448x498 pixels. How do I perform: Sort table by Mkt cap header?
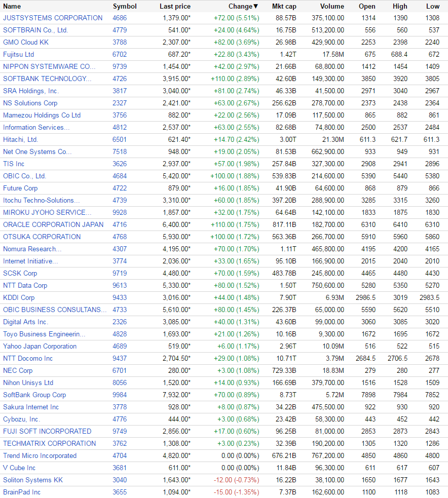pos(284,7)
